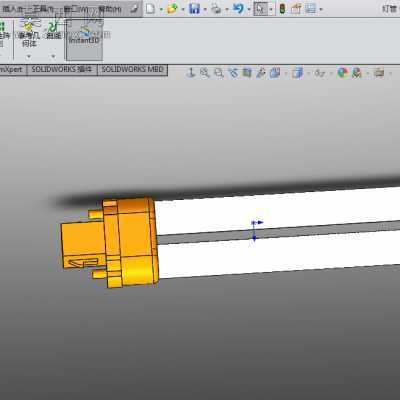Open the Options icon dropdown arrow
Image resolution: width=400 pixels, height=400 pixels.
321,9
